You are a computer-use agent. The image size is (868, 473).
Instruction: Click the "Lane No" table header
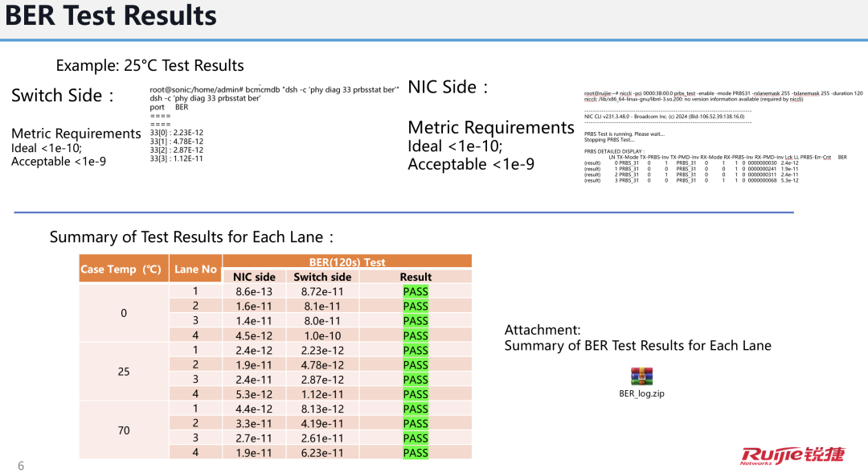(195, 269)
